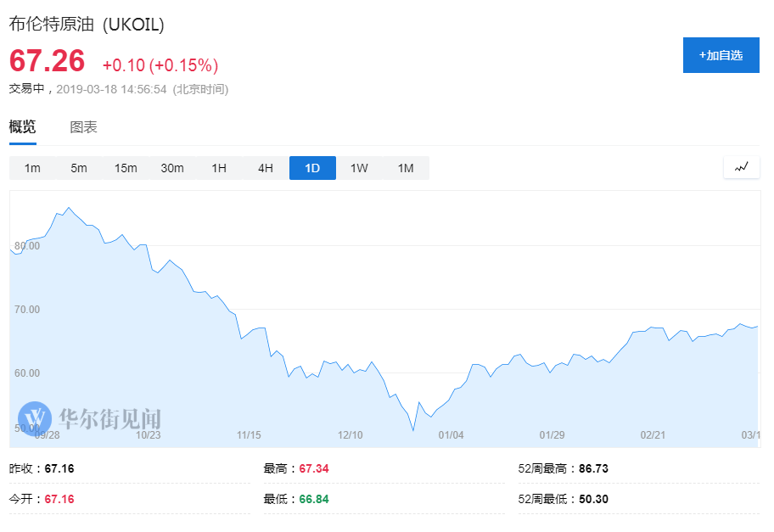Click the 52周最高 value 86.73
This screenshot has height=532, width=774.
[593, 468]
